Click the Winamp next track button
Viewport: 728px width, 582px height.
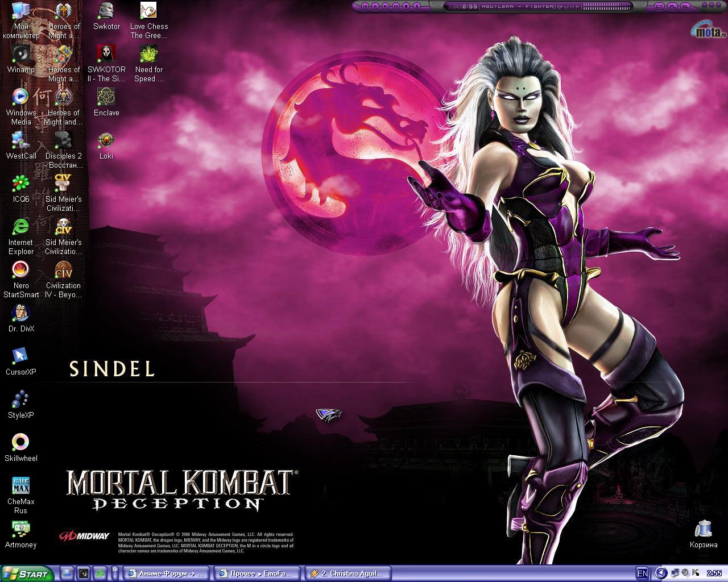[386, 6]
